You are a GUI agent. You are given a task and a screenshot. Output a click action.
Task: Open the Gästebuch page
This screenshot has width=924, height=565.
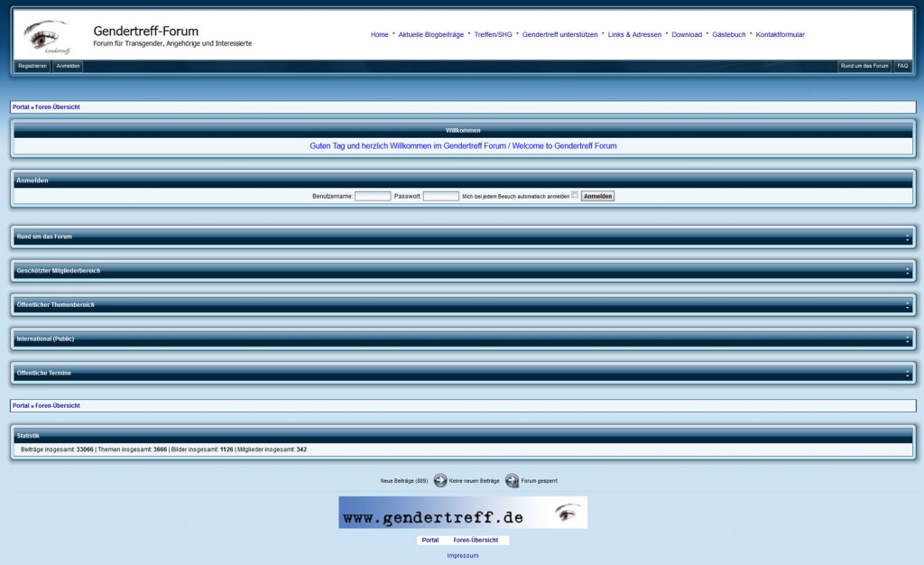point(728,35)
